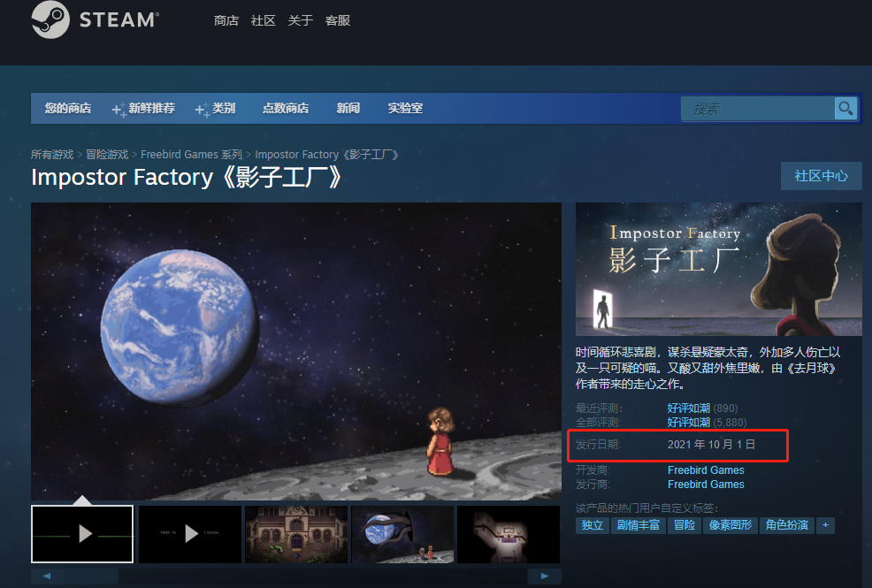872x588 pixels.
Task: Open the 商店 top menu
Action: point(226,20)
